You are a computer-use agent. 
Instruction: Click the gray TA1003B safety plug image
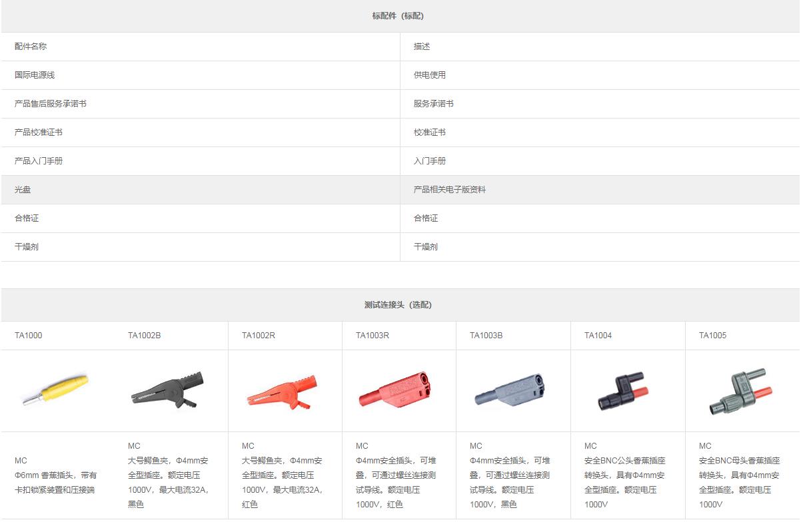508,390
